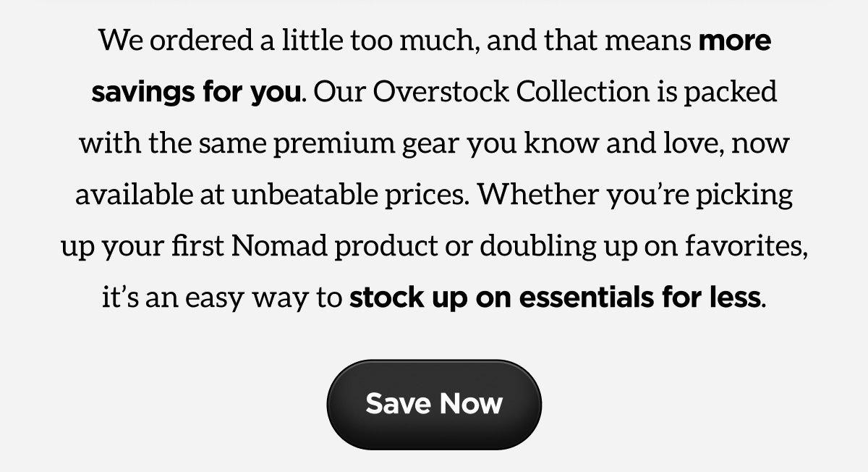The width and height of the screenshot is (868, 472).
Task: Click the dark banner strip at the top edge
Action: pos(434,3)
